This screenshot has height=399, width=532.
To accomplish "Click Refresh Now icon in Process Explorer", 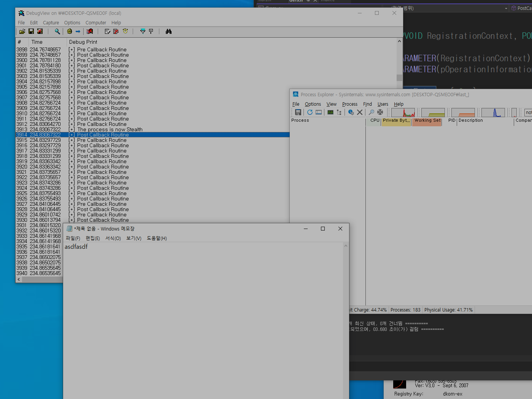I will tap(310, 112).
